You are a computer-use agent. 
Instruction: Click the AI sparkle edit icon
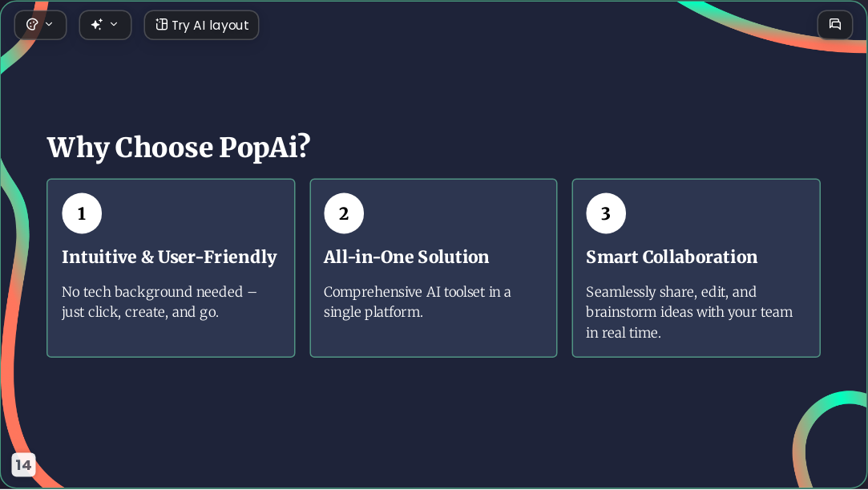[x=97, y=24]
